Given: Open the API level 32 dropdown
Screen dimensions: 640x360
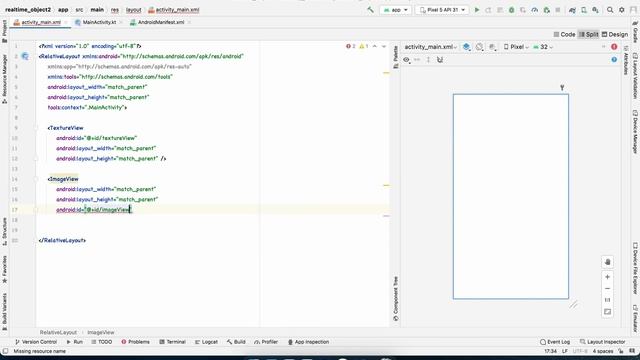Looking at the screenshot, I should 542,47.
